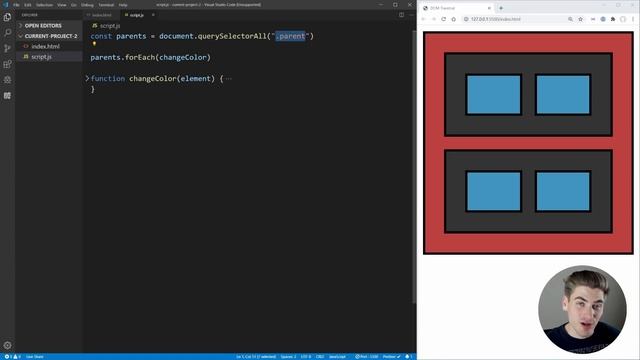Open the Edit menu
The image size is (640, 360).
[x=28, y=5]
